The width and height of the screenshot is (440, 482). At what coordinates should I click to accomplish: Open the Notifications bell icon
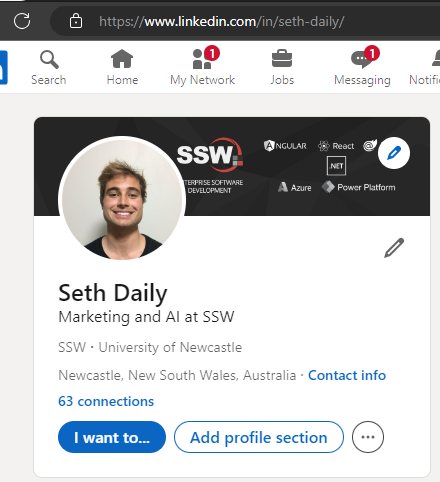click(x=436, y=59)
